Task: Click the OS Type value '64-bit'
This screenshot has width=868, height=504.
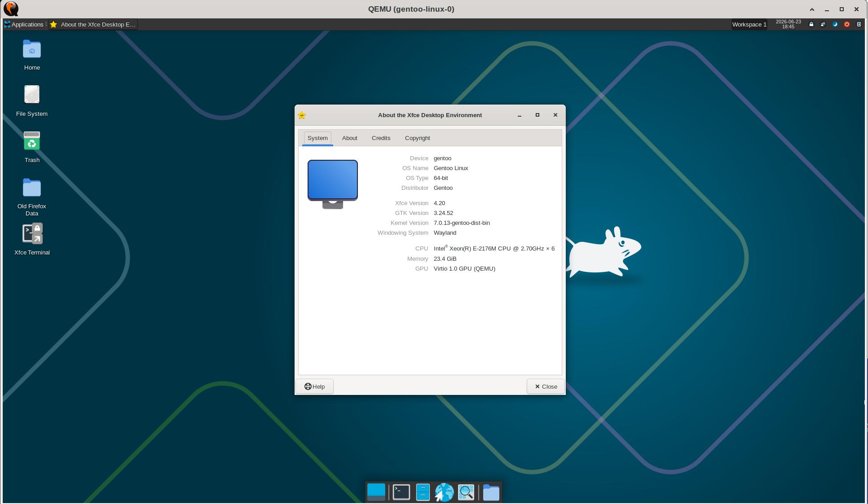Action: click(441, 178)
